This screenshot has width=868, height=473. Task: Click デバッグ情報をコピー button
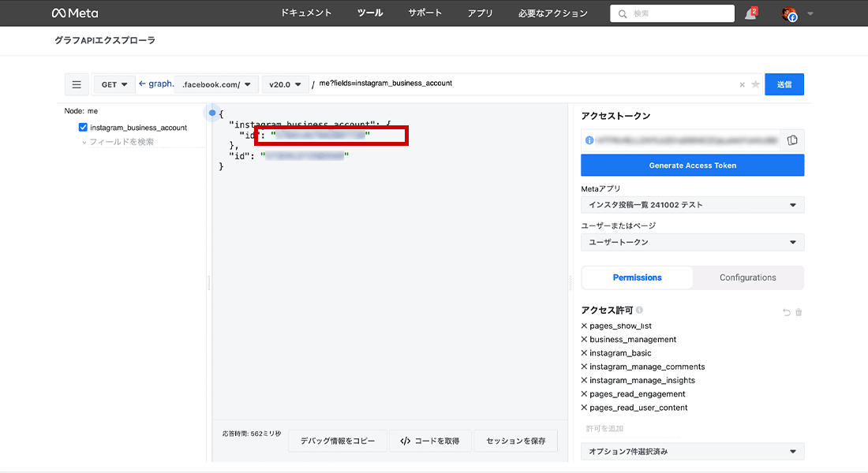point(338,441)
